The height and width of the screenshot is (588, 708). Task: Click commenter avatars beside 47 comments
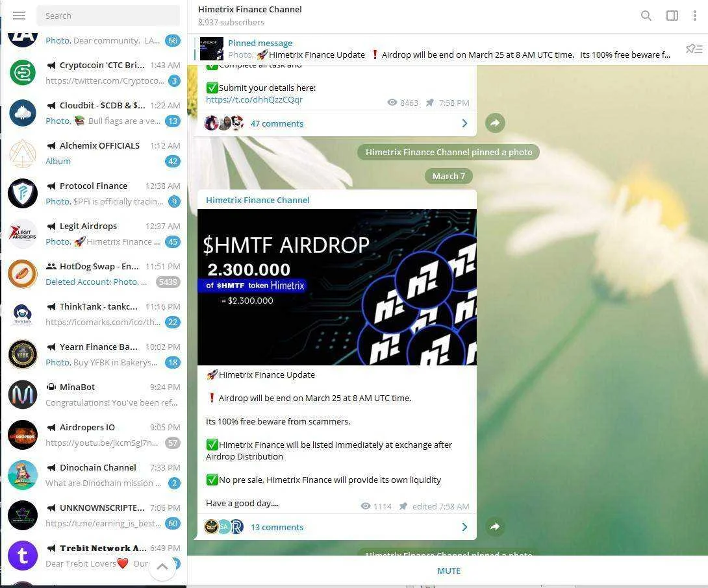click(224, 123)
